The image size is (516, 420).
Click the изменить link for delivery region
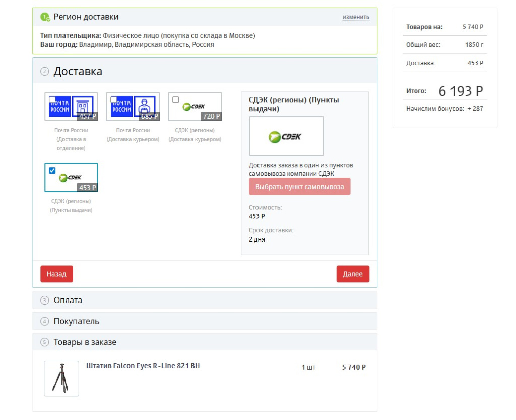click(356, 17)
